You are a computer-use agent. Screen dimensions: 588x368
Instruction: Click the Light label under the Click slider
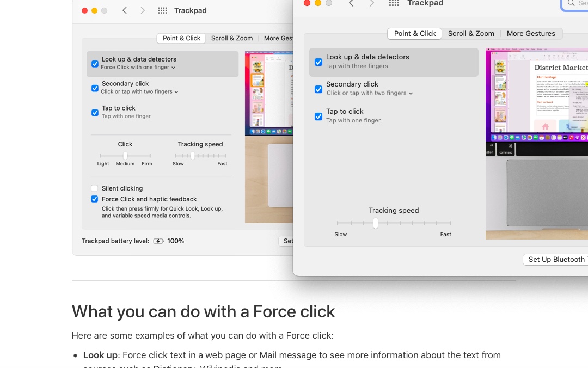pyautogui.click(x=103, y=164)
